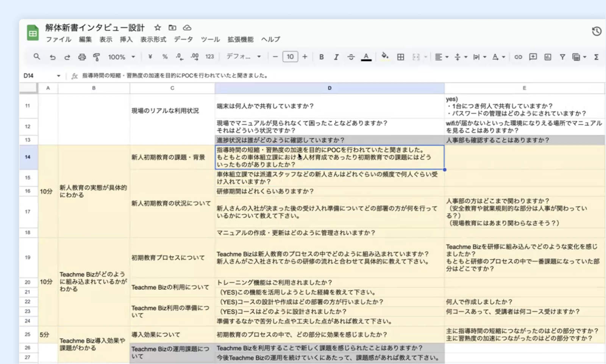Open the ツール menu
The width and height of the screenshot is (606, 364).
pos(210,39)
